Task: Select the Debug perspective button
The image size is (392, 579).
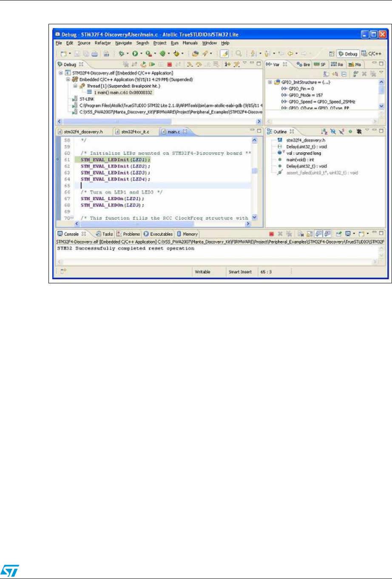Action: pyautogui.click(x=348, y=54)
